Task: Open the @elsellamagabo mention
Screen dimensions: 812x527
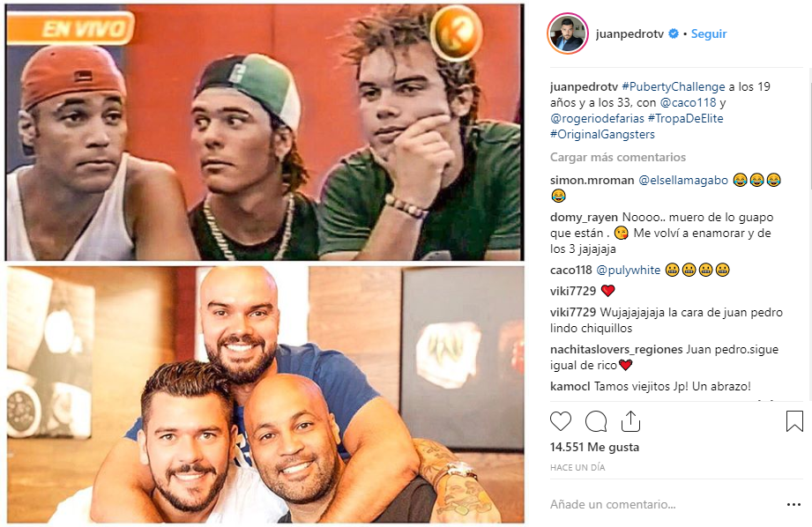Action: click(683, 180)
